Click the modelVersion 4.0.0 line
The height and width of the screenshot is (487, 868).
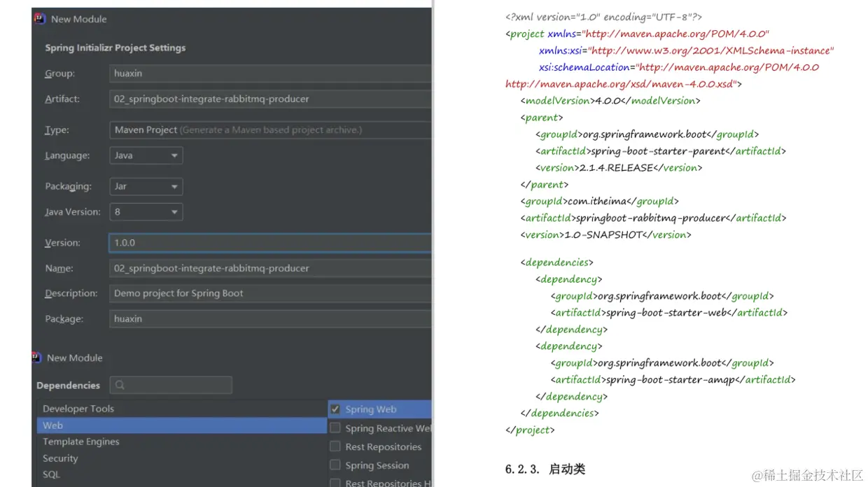point(610,101)
